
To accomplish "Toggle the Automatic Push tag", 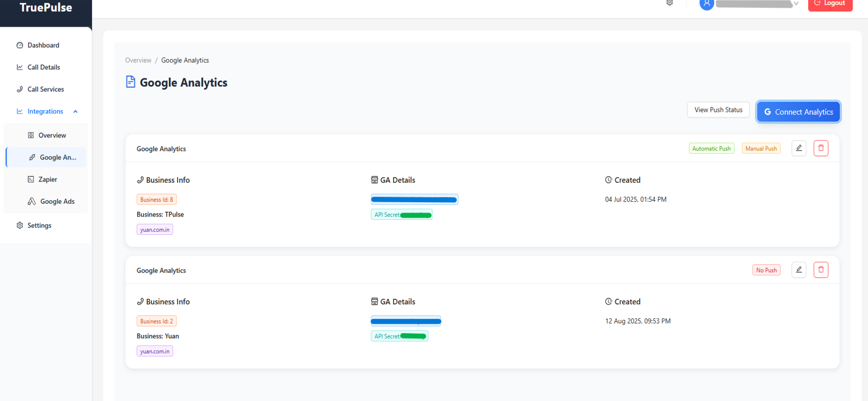I will tap(711, 149).
